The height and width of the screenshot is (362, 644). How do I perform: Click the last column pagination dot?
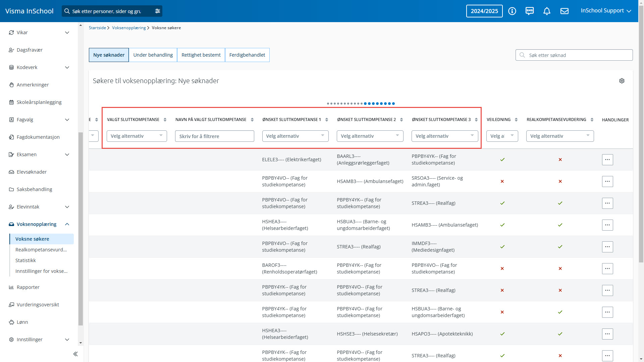[x=393, y=104]
